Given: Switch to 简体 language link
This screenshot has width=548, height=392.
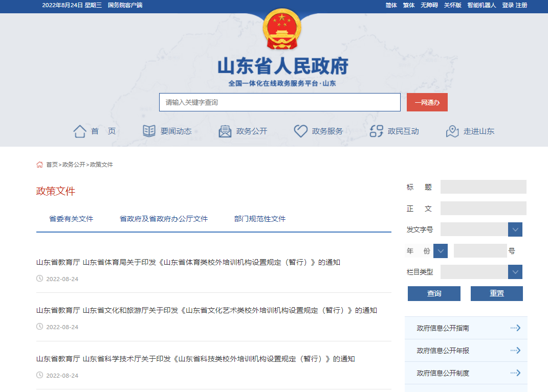Looking at the screenshot, I should [x=391, y=5].
